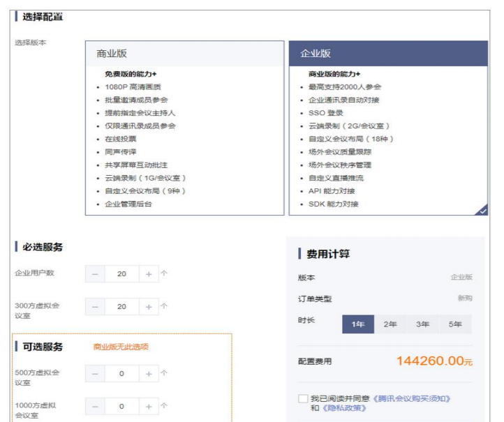
Task: Click the 300方虚拟会议室 quantity field
Action: (x=122, y=307)
